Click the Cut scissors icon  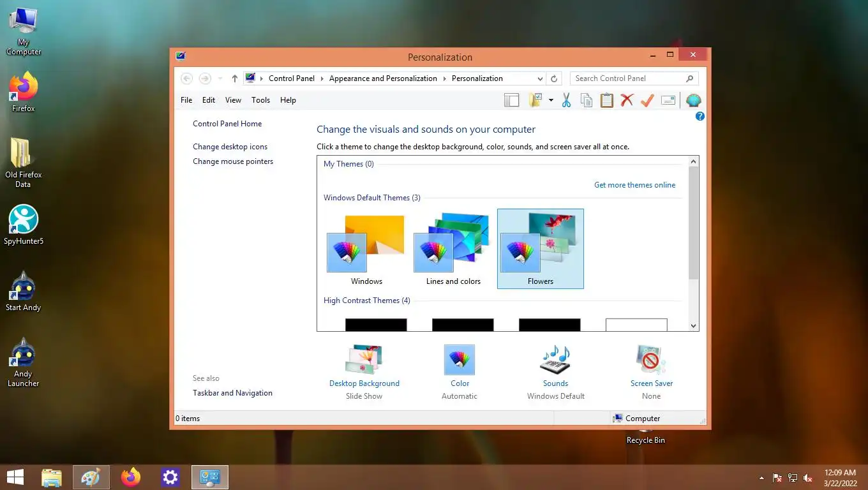[566, 100]
